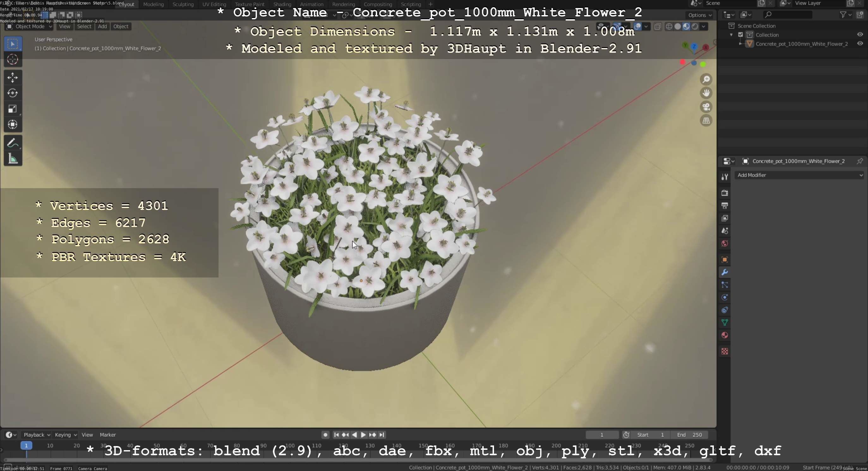
Task: Hide Concrete_pot_1000mm_White_Flower_2 with eye icon
Action: [860, 44]
